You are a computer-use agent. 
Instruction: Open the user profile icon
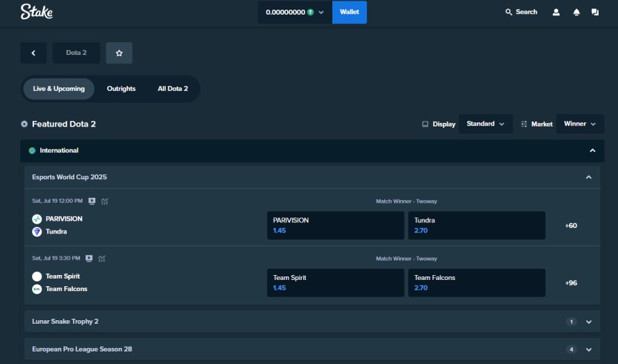click(555, 13)
